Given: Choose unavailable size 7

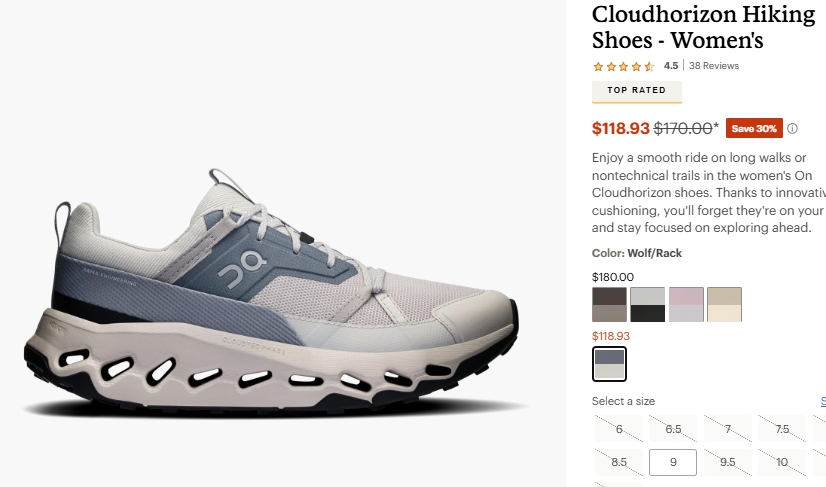Looking at the screenshot, I should tap(727, 429).
